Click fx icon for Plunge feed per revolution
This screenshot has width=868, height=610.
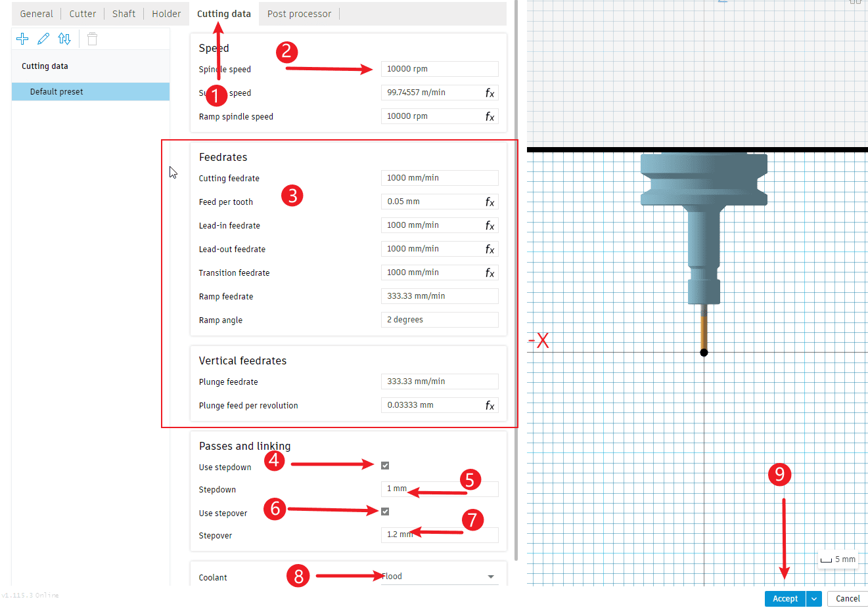pyautogui.click(x=490, y=406)
